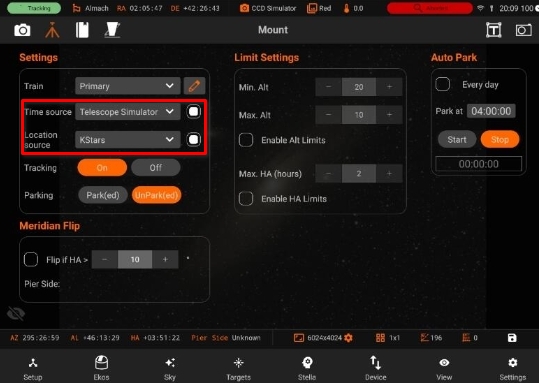
Task: Click the framing camera icon at top right
Action: pos(524,30)
